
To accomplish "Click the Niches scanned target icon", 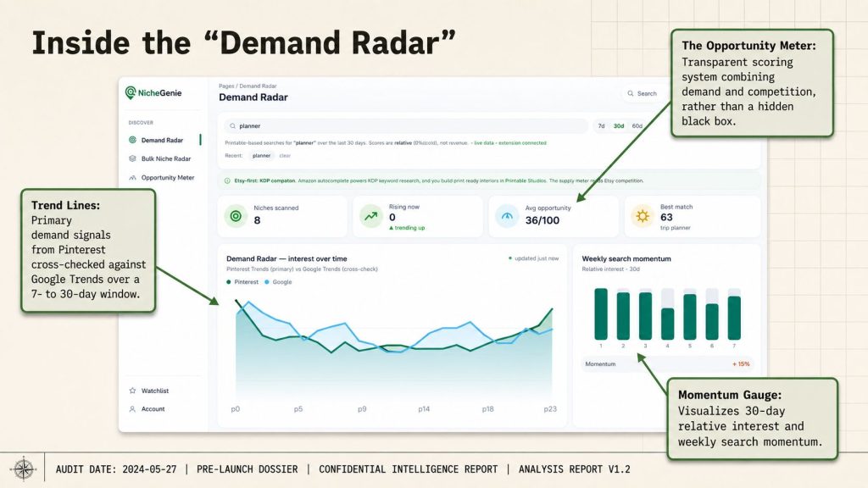I will tap(236, 216).
